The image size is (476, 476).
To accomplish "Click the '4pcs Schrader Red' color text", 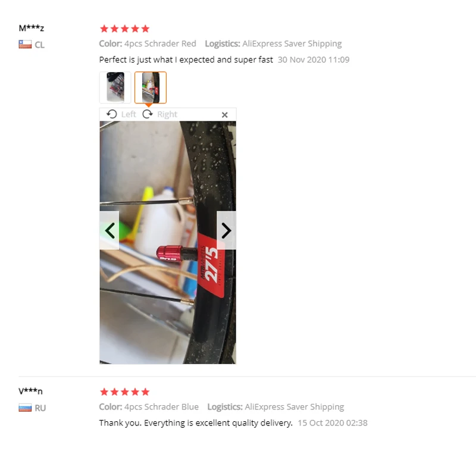I will 160,43.
